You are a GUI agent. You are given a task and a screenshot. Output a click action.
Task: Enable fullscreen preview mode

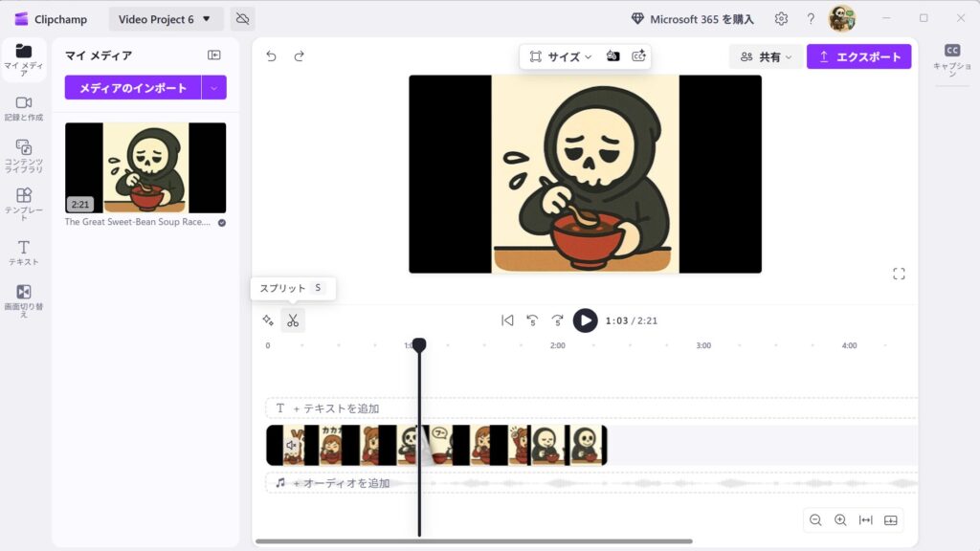click(899, 273)
